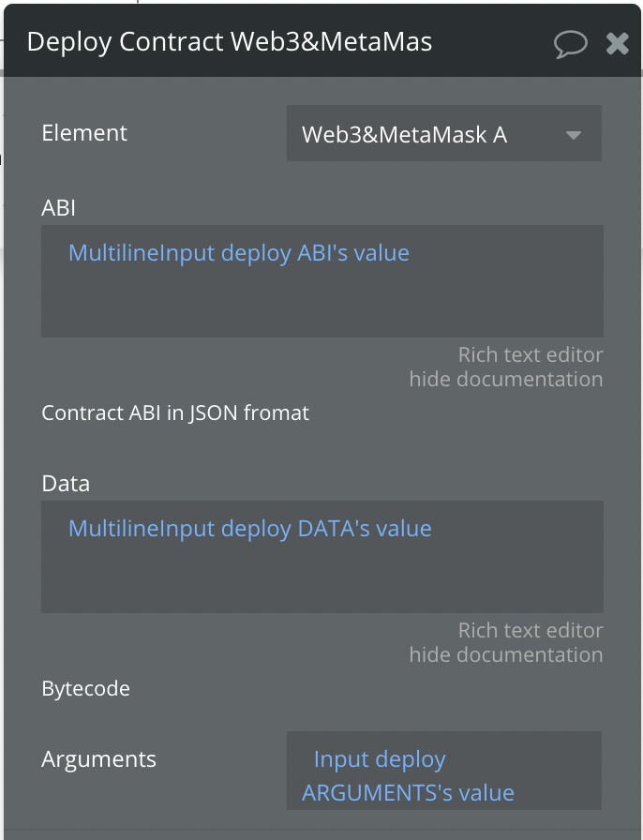Click the 'MultilineInput deploy ABI's value' expression
643x840 pixels.
pyautogui.click(x=239, y=253)
